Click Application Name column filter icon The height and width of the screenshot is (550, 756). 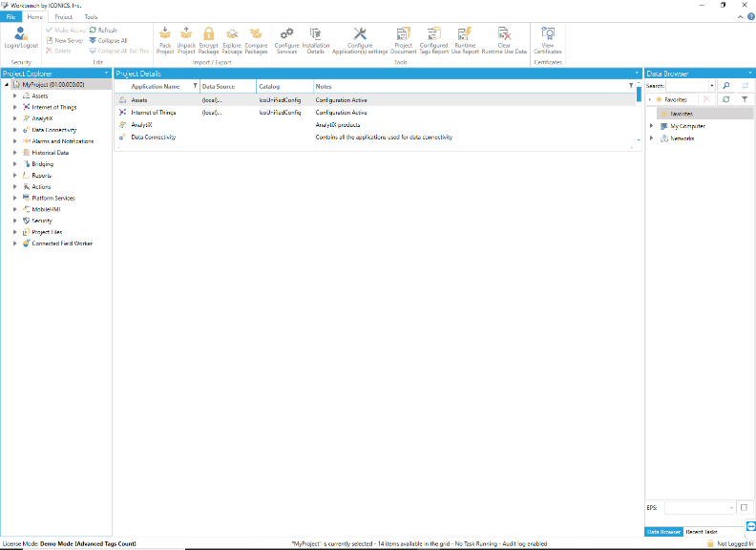[x=195, y=86]
